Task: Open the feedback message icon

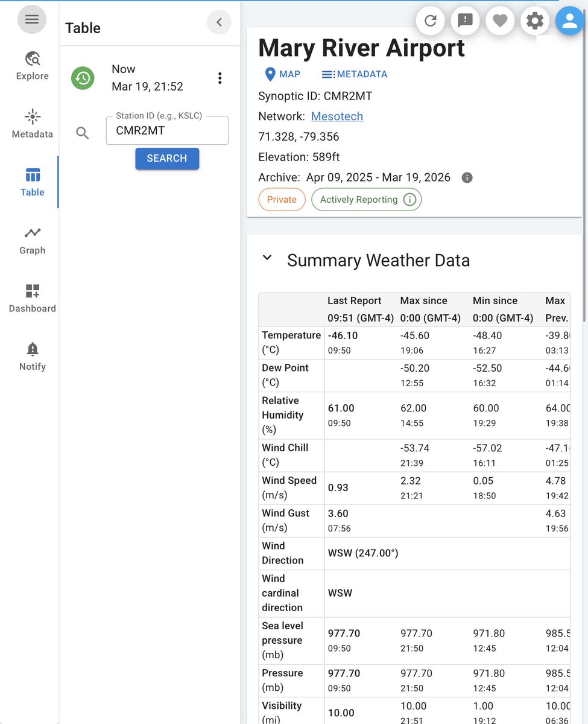Action: pos(465,21)
